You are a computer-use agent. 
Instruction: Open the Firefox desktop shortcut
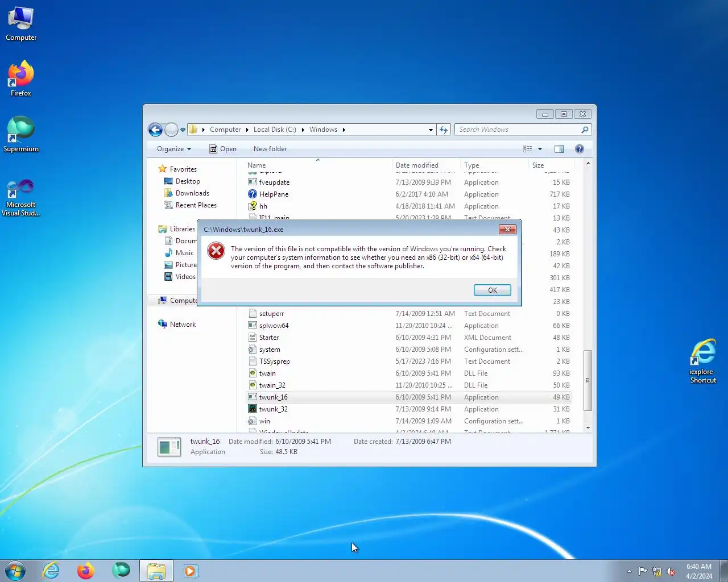tap(21, 78)
